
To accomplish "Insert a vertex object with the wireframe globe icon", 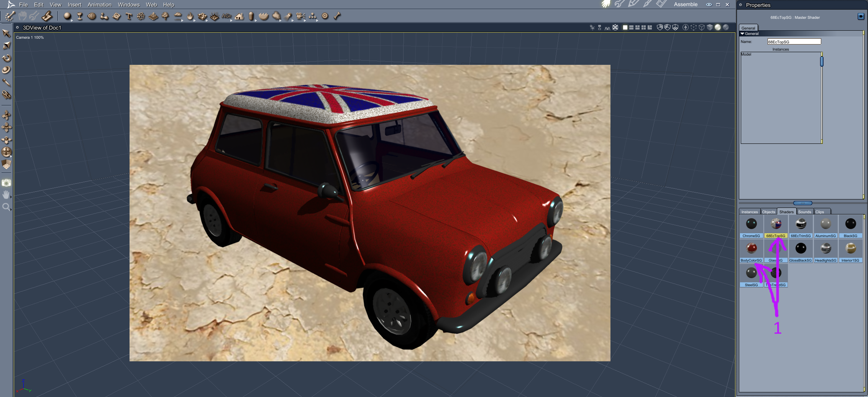I will click(92, 16).
